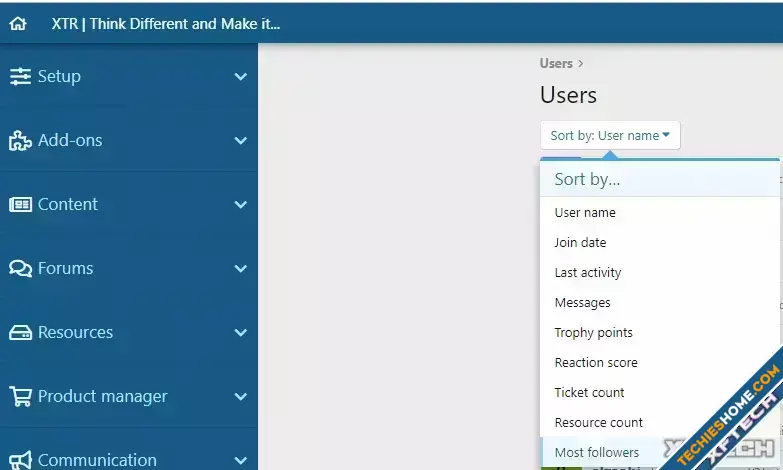Sort by Reaction score

pos(595,363)
